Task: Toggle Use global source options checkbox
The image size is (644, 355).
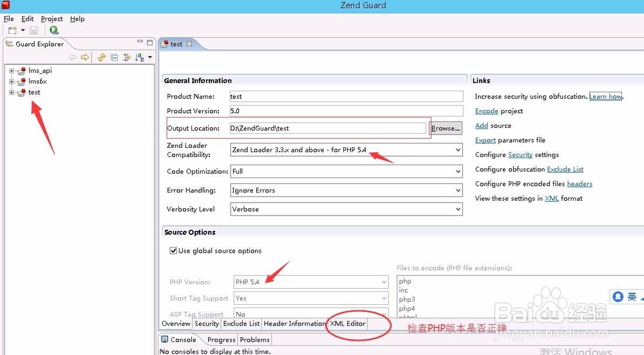Action: coord(173,250)
